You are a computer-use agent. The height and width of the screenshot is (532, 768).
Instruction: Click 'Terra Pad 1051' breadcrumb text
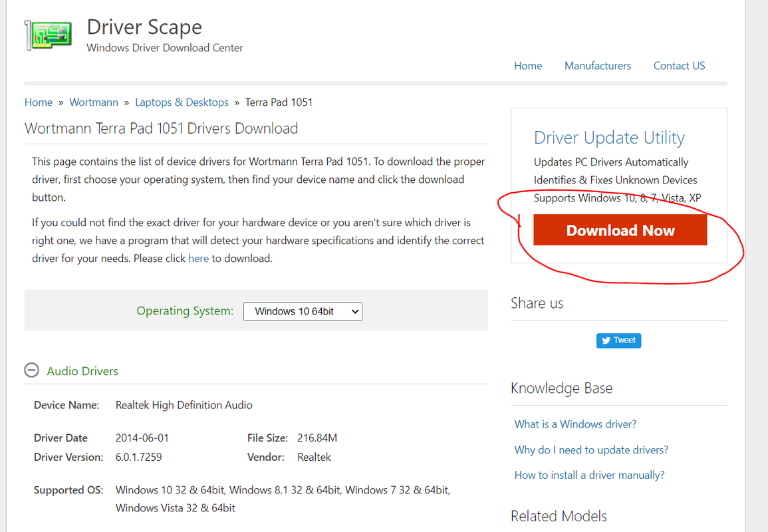pos(279,102)
